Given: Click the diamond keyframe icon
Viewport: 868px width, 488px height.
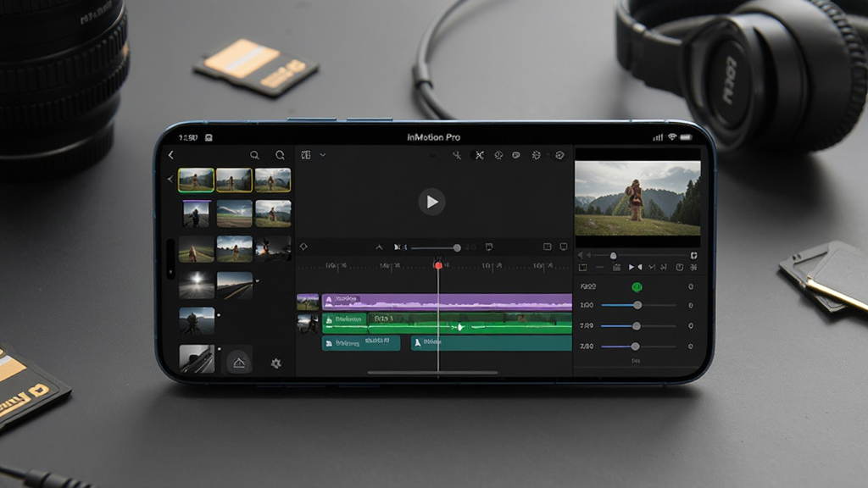Looking at the screenshot, I should pos(303,247).
